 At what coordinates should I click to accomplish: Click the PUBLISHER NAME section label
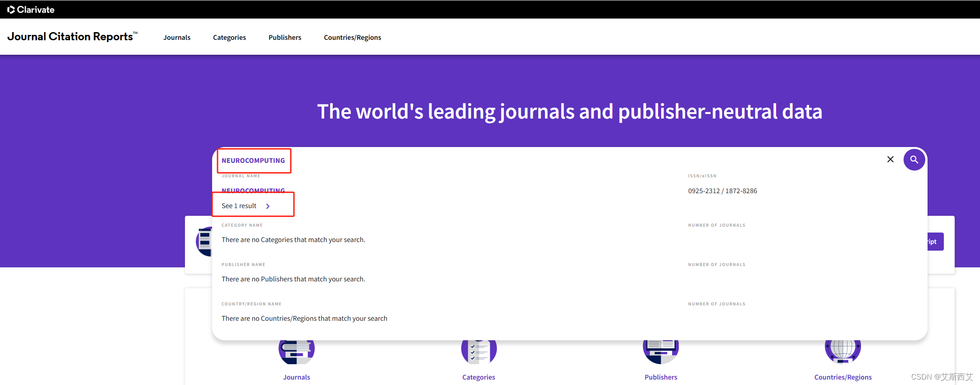[243, 265]
